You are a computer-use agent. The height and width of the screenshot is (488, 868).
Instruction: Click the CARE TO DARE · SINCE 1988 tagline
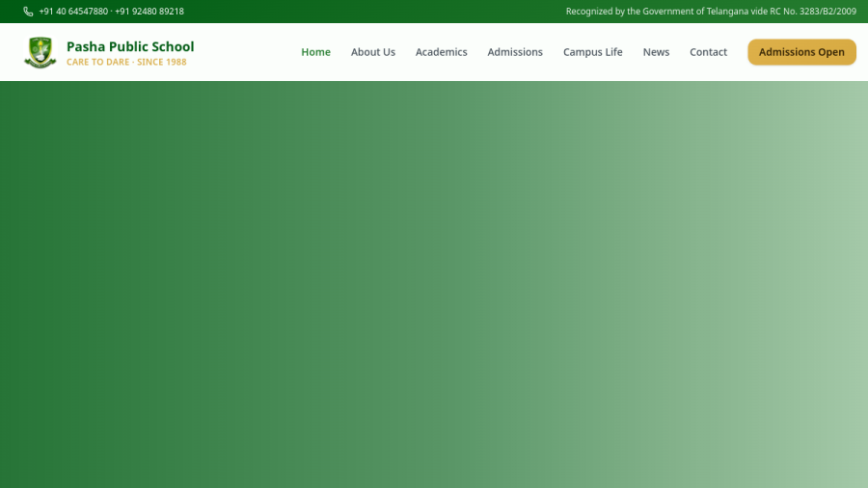[126, 62]
